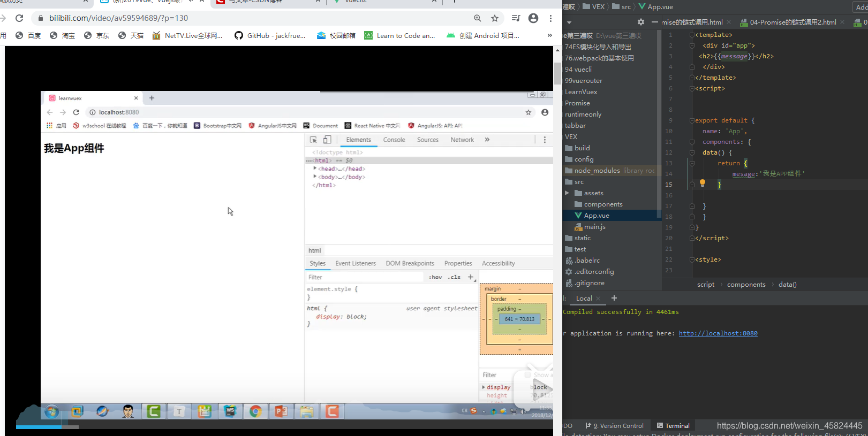The width and height of the screenshot is (868, 436).
Task: Expand the display computed property triangle
Action: click(x=484, y=387)
